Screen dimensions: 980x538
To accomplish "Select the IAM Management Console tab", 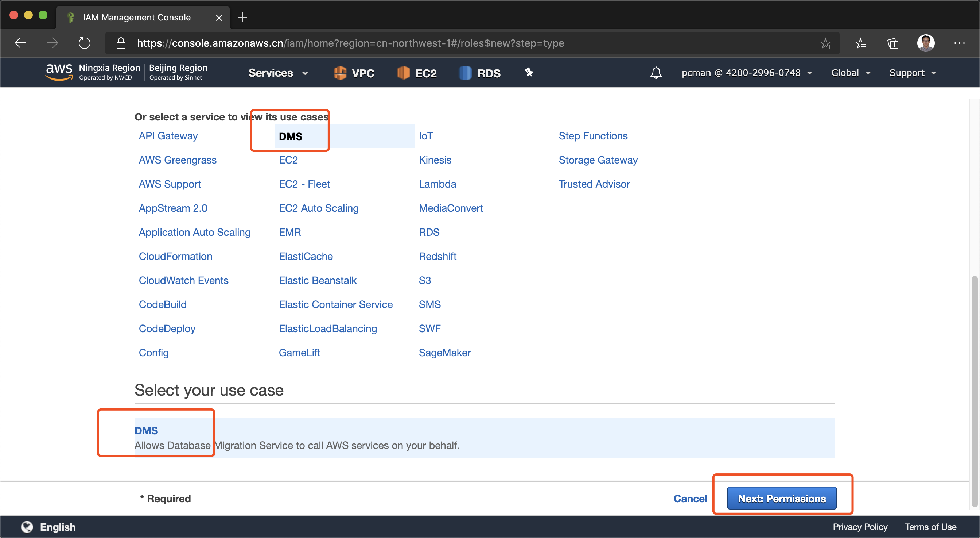I will point(137,17).
